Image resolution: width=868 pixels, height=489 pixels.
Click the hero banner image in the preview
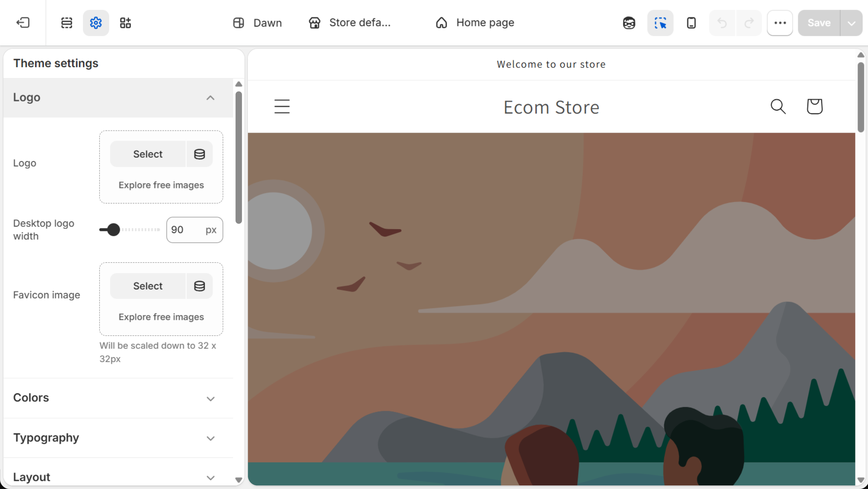click(551, 309)
